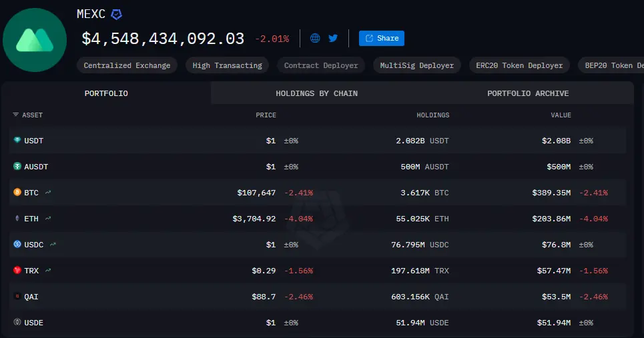This screenshot has width=644, height=338.
Task: Click the TRX token icon
Action: [x=17, y=271]
